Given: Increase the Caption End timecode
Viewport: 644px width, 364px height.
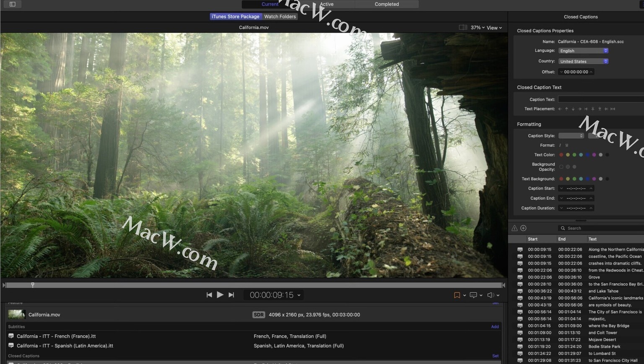Looking at the screenshot, I should [591, 198].
